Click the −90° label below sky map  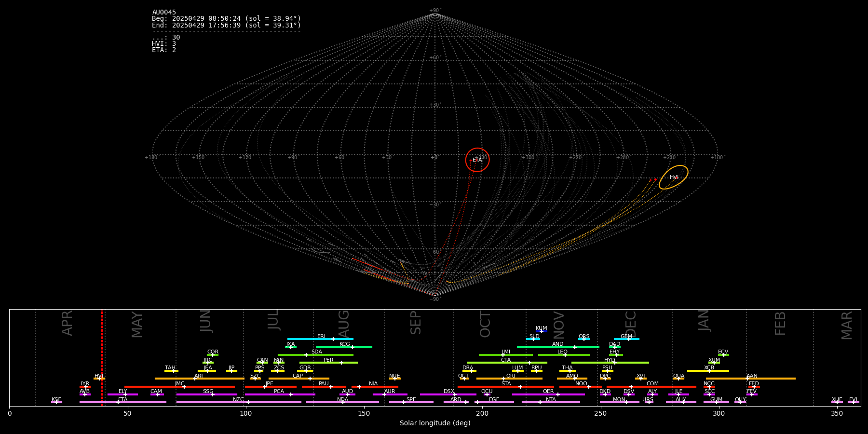tap(435, 299)
